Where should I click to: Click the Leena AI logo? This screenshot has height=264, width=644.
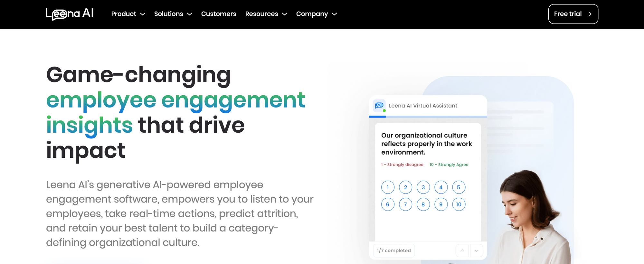[x=70, y=14]
